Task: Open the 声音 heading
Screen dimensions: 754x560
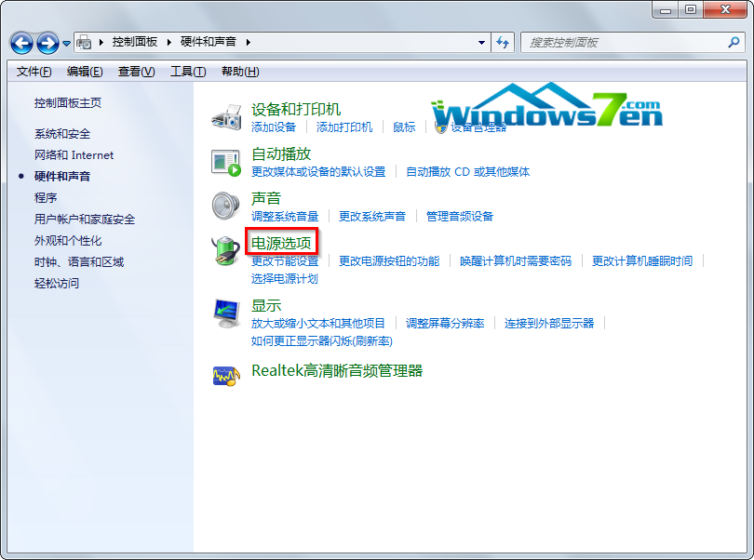Action: (x=266, y=198)
